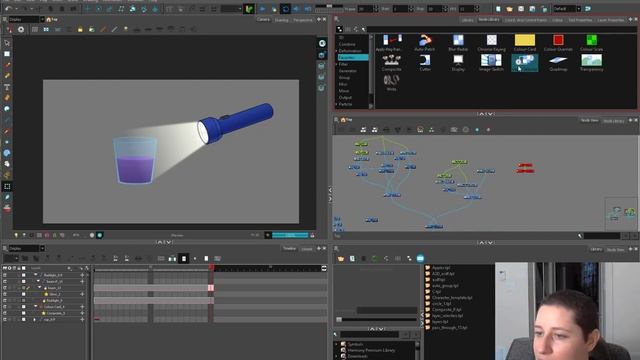Screen dimensions: 640x360
Task: Click the Loop button in top toolbar
Action: coord(285,9)
